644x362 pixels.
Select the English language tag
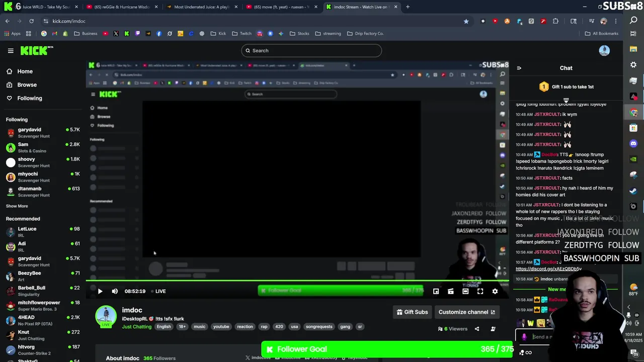tap(164, 327)
